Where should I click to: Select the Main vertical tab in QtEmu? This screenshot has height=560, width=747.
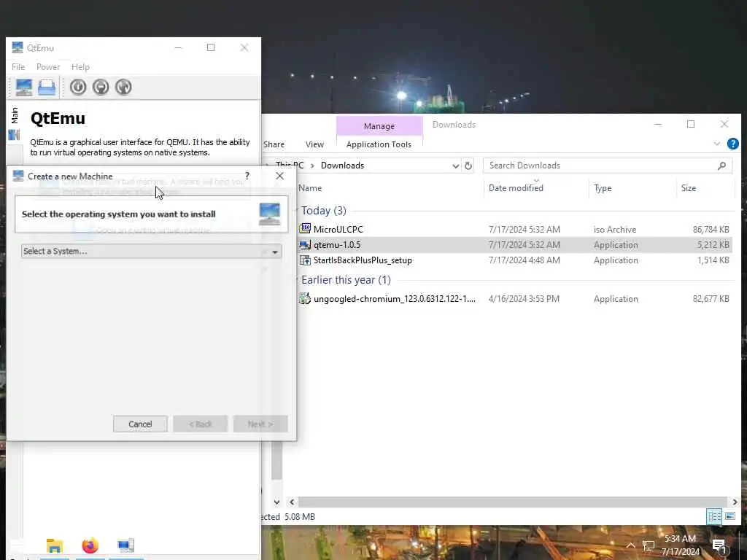tap(15, 115)
